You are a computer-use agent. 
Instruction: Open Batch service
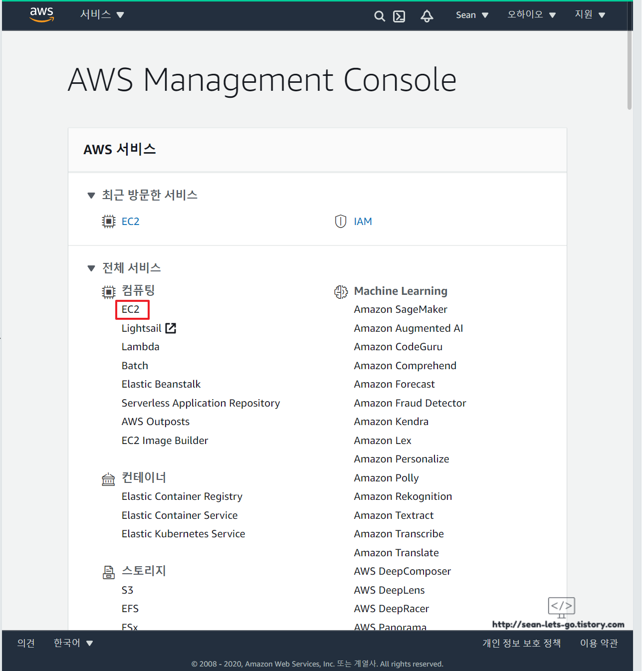[135, 366]
